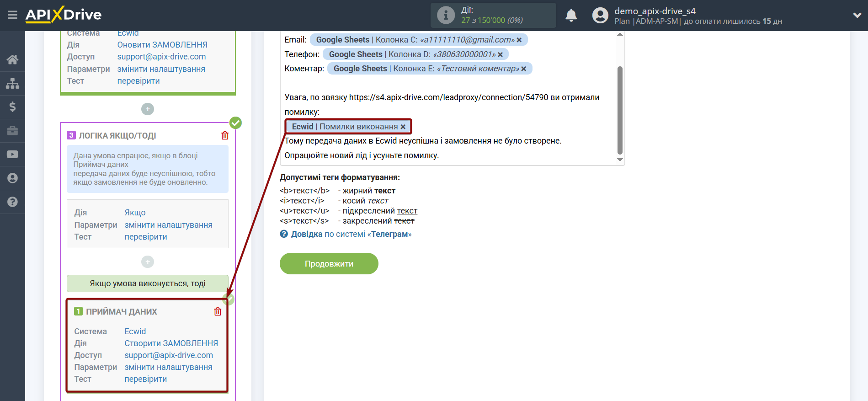Add a step below the Якщо block

click(x=148, y=262)
